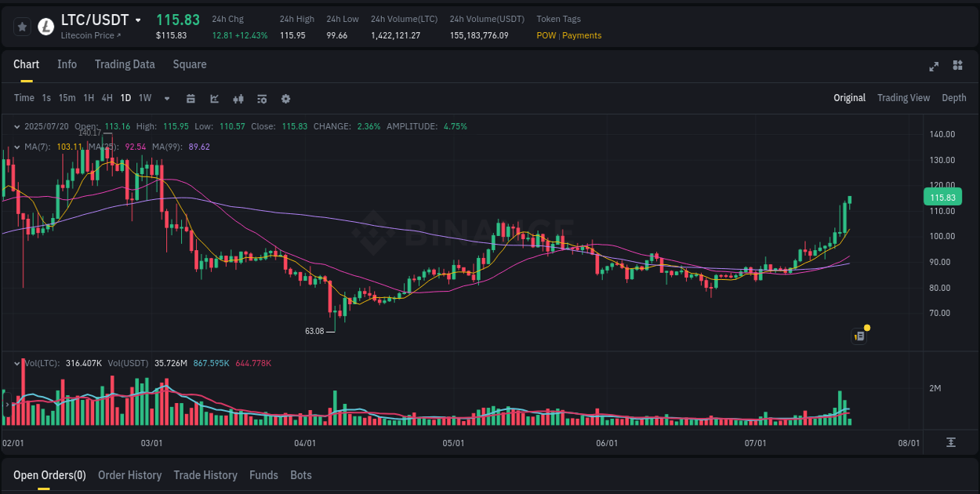Click the order notes icon near the chart
The height and width of the screenshot is (494, 980).
(x=858, y=336)
